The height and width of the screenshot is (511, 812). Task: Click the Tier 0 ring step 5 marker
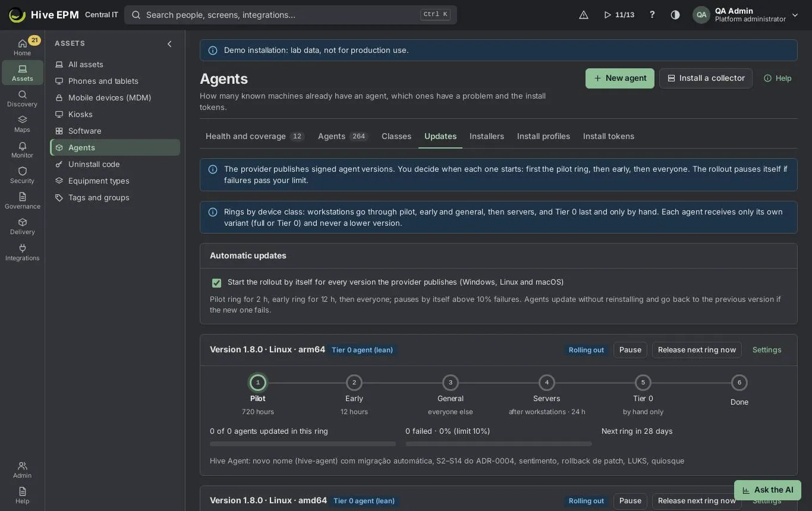[x=643, y=383]
